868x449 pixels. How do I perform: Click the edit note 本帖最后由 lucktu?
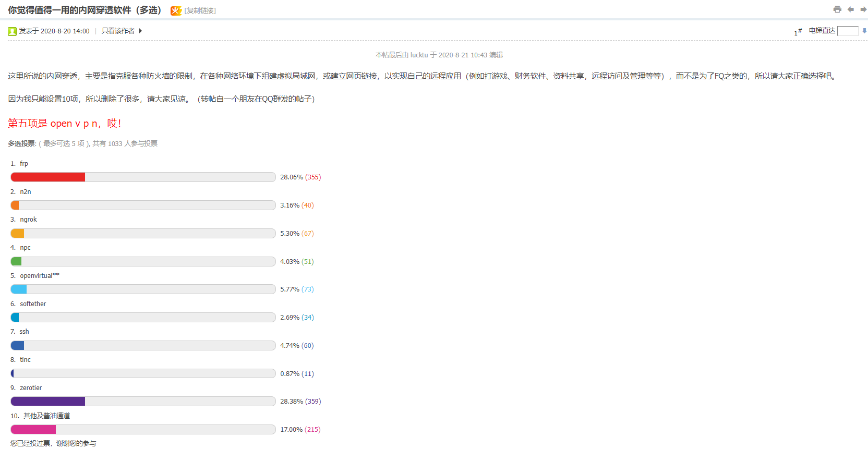439,55
